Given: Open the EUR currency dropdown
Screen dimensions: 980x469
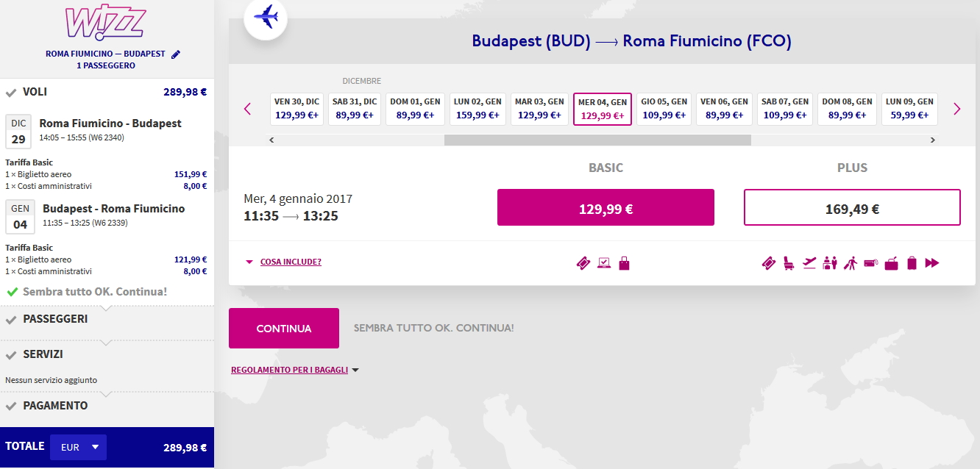Looking at the screenshot, I should (78, 447).
